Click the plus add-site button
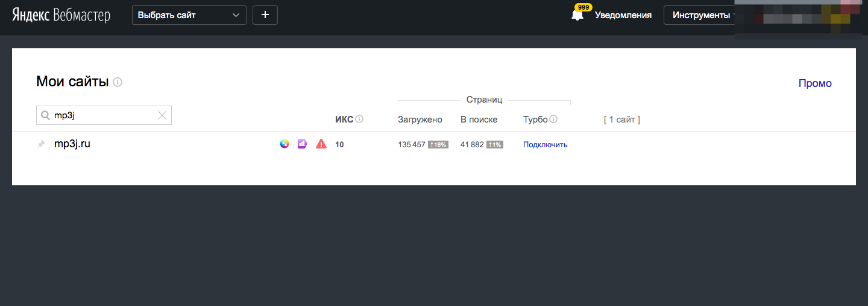This screenshot has height=306, width=868. coord(265,15)
